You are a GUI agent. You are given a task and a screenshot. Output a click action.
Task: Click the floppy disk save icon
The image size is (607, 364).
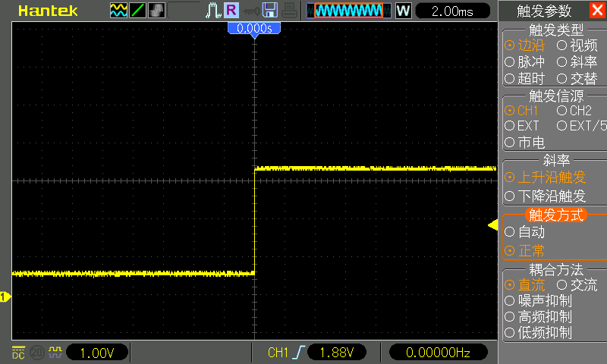click(270, 11)
